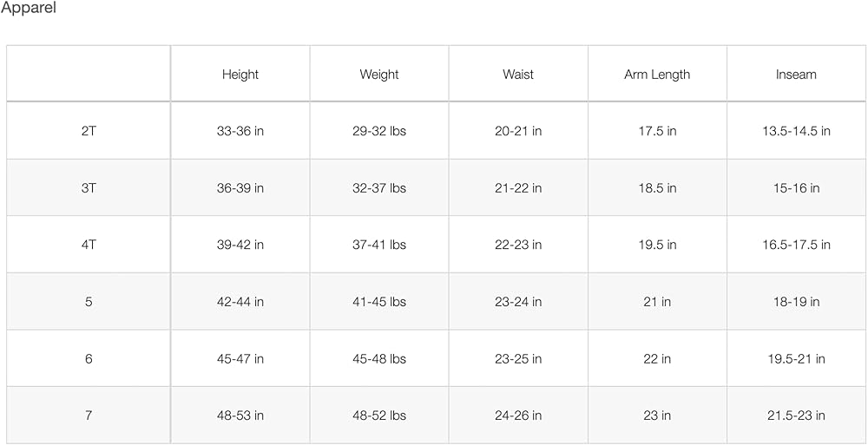This screenshot has height=445, width=868.
Task: Click the 45-48 lbs weight cell
Action: coord(379,358)
